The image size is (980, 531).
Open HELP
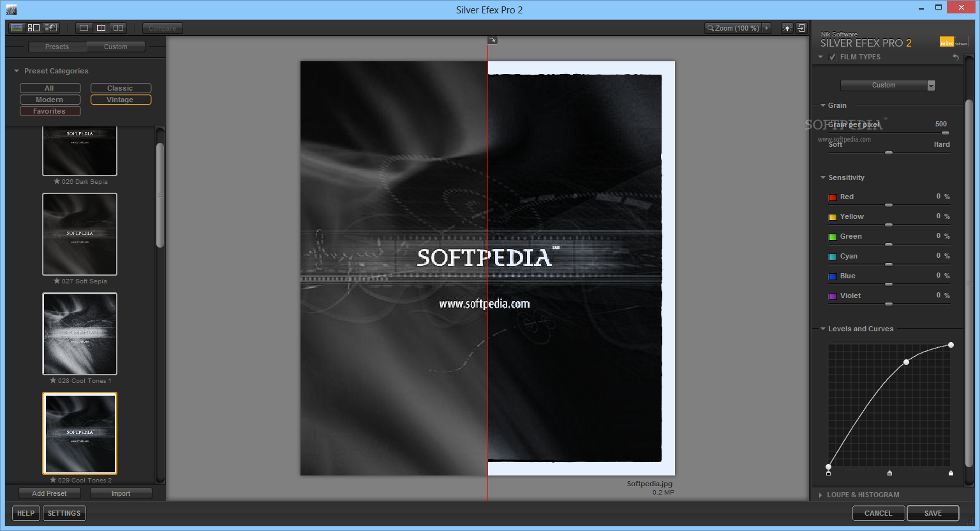(26, 513)
